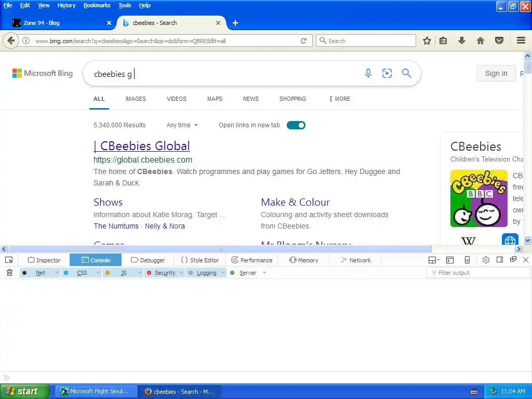The width and height of the screenshot is (532, 399).
Task: Click the page scroll down arrow
Action: point(527,240)
